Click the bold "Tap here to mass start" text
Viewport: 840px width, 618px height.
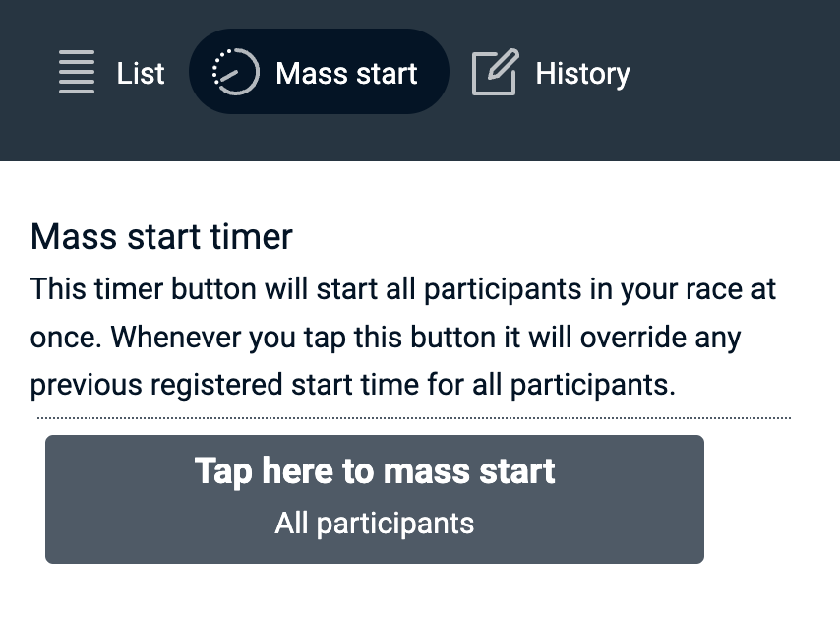coord(375,471)
